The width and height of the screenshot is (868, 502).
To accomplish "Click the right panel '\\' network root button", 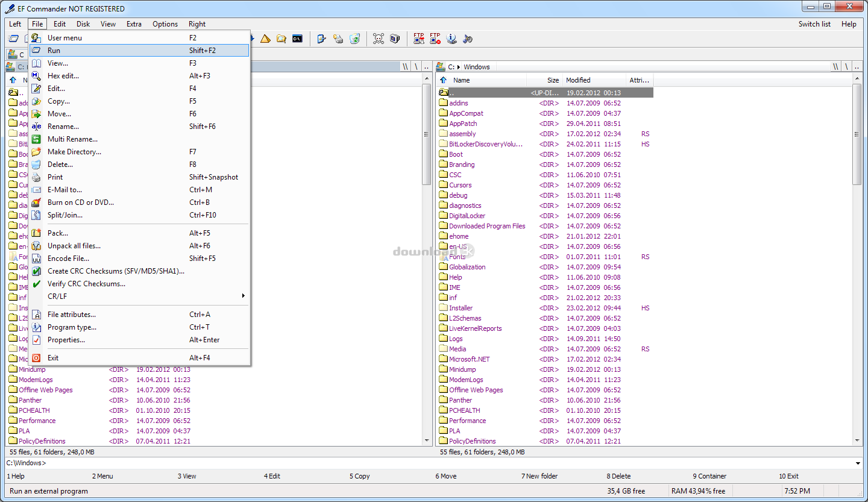I will (x=835, y=67).
